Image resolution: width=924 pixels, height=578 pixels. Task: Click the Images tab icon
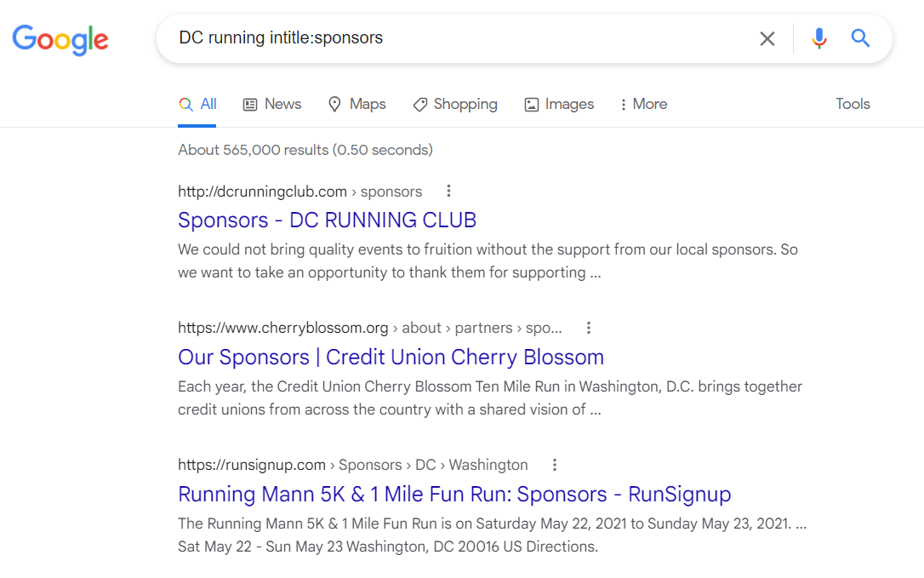532,104
